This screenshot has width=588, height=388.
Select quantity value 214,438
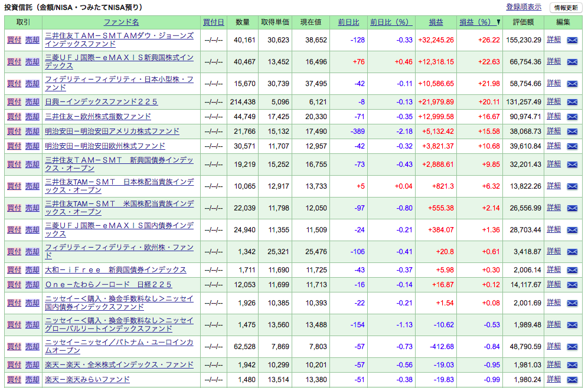click(243, 102)
